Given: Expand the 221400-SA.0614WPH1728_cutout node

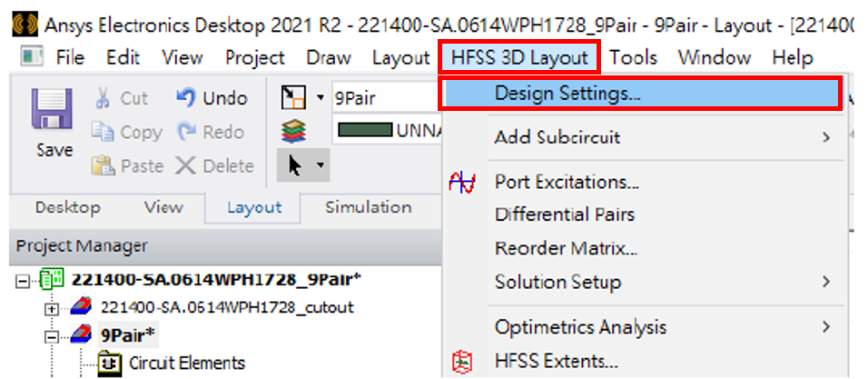Looking at the screenshot, I should click(52, 309).
